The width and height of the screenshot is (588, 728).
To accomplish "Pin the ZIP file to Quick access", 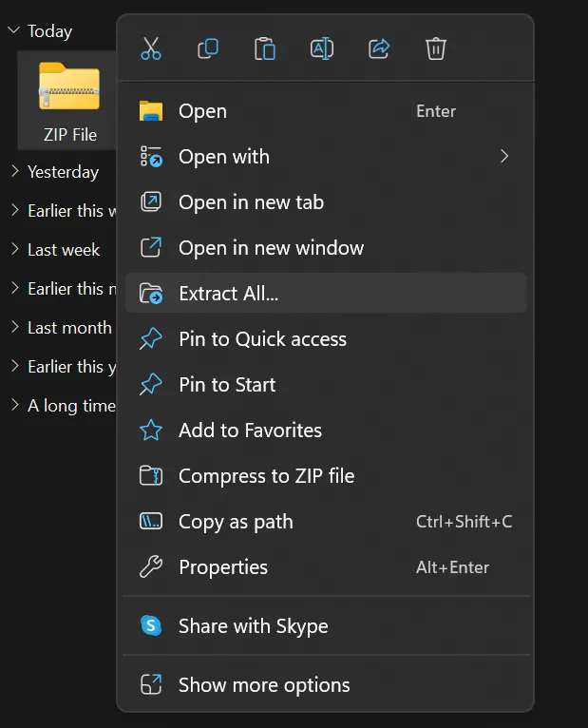I will pos(262,339).
